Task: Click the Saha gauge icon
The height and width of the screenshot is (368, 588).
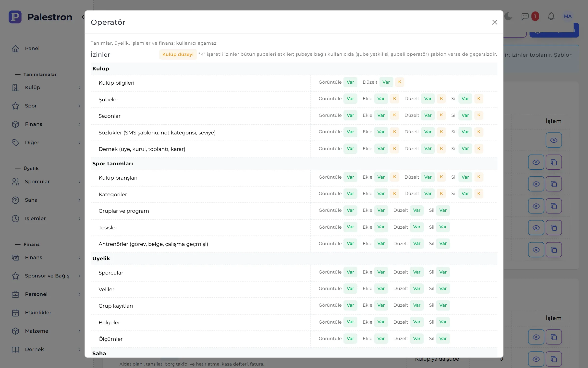Action: click(15, 200)
